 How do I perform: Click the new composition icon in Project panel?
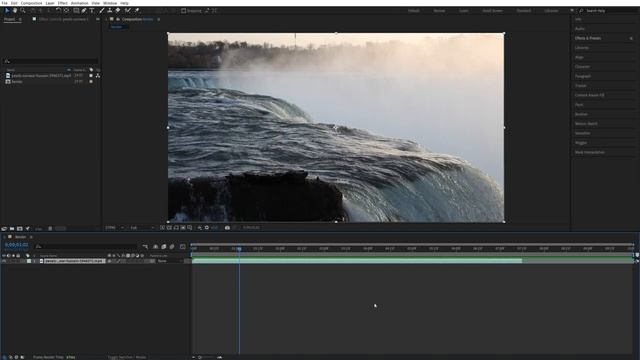tap(19, 229)
